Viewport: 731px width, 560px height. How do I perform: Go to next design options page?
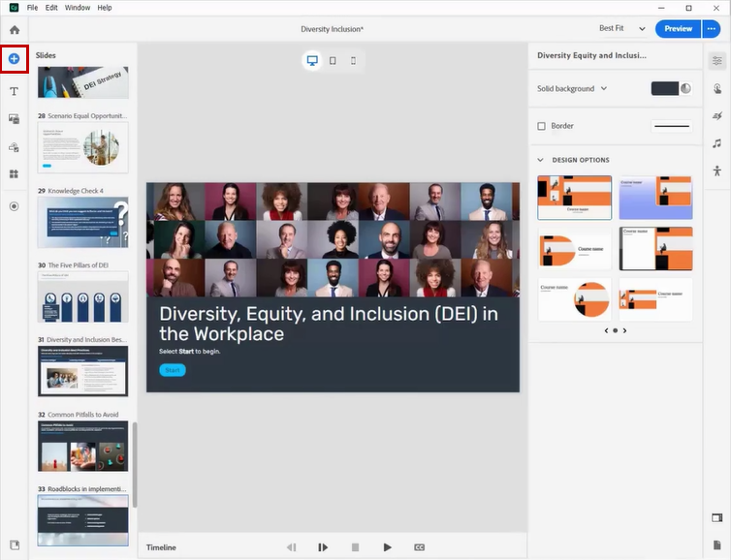pyautogui.click(x=624, y=330)
